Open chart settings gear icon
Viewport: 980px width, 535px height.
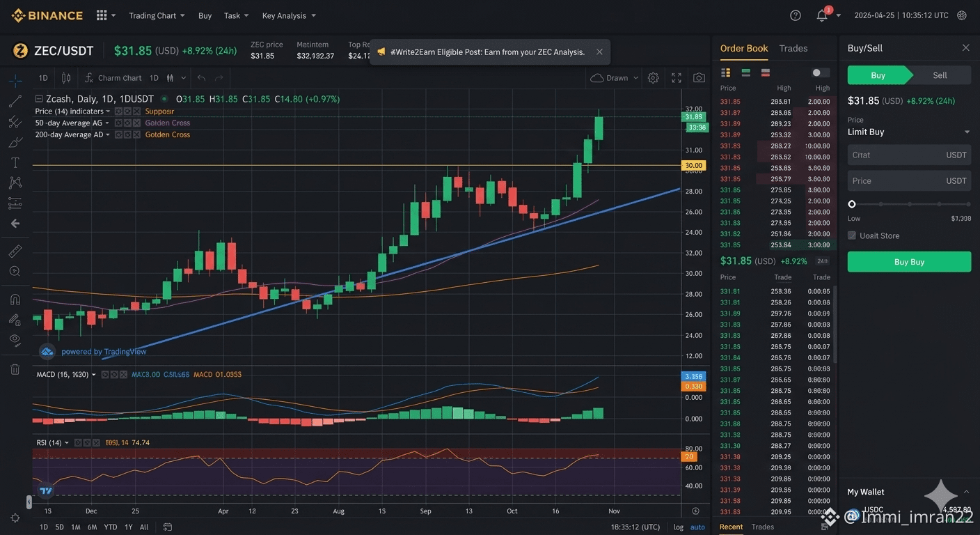click(x=653, y=78)
